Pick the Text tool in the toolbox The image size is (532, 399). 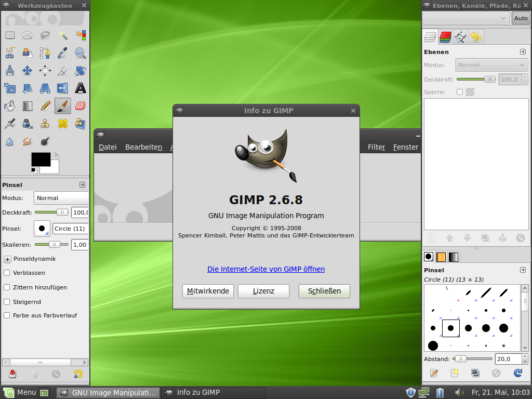[x=80, y=88]
